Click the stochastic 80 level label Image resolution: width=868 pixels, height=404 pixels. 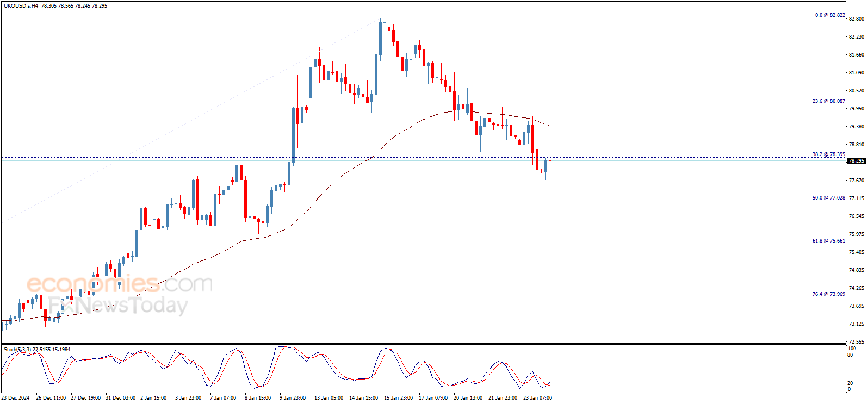tap(850, 355)
